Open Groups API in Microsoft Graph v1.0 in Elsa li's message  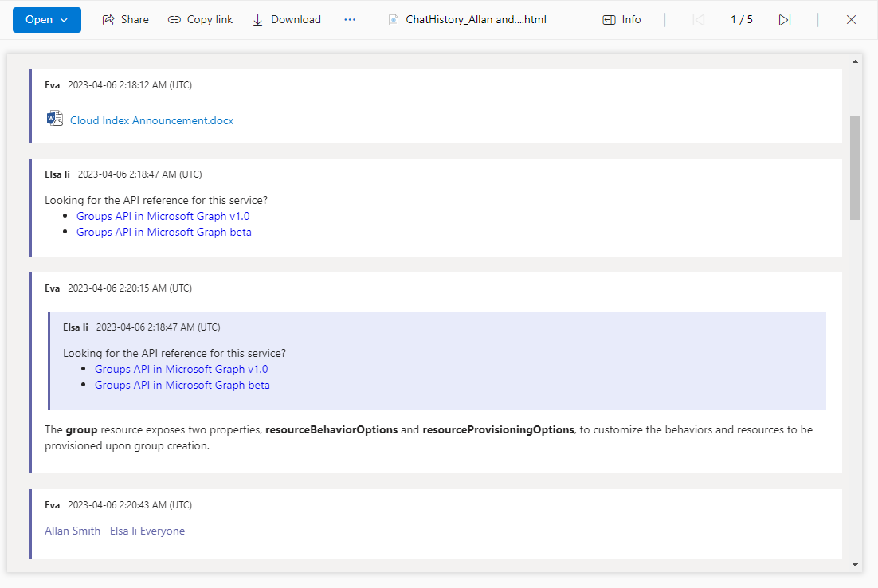pos(163,216)
